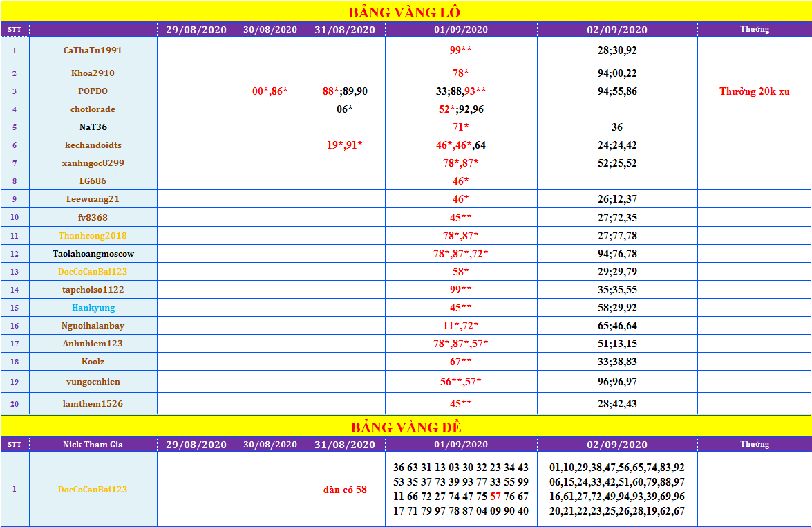Select DocCoCauBai123 in the Đề table
This screenshot has width=812, height=527.
[x=93, y=489]
